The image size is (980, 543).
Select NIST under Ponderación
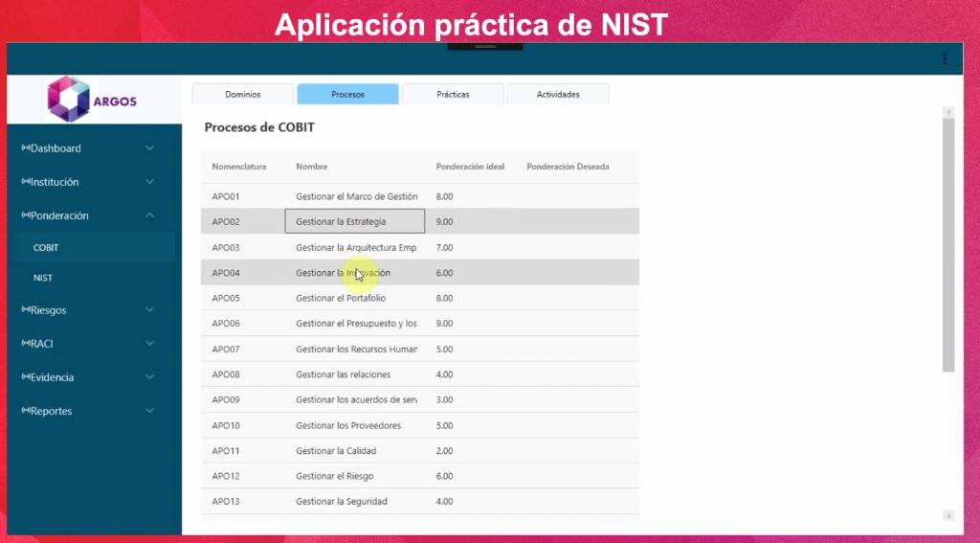pos(43,278)
